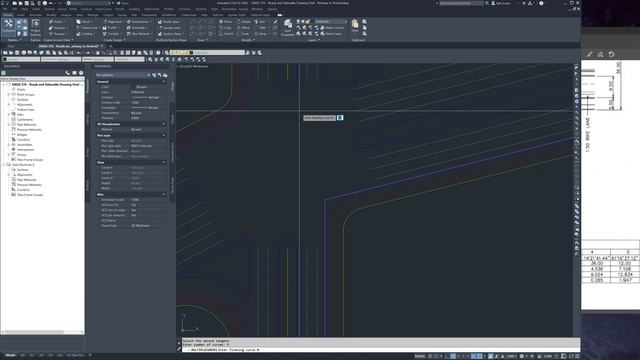640x360 pixels.
Task: Toggle pick-add selection icon in Properties header
Action: point(154,75)
